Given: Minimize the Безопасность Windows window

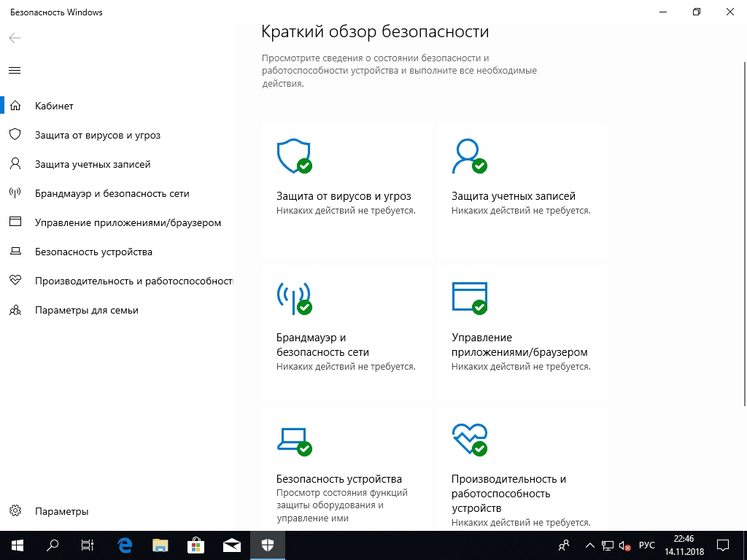Looking at the screenshot, I should [663, 12].
